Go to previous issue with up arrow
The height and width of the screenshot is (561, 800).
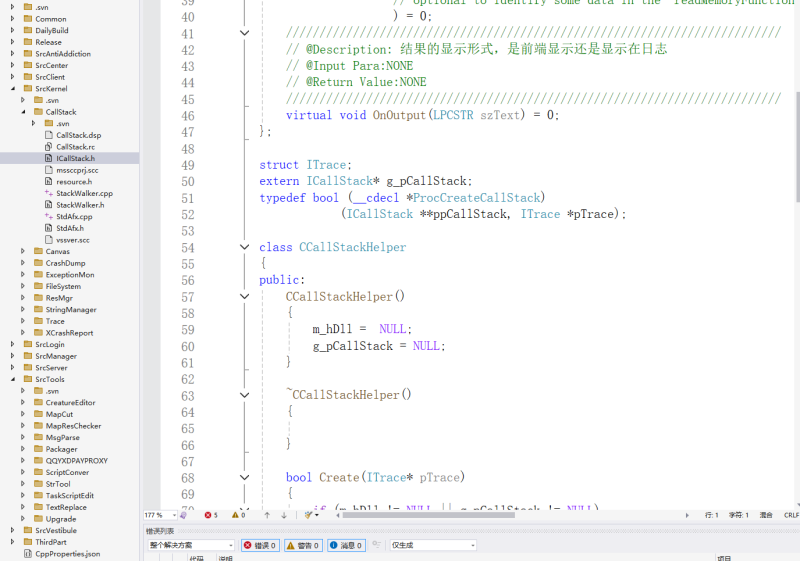(x=267, y=515)
